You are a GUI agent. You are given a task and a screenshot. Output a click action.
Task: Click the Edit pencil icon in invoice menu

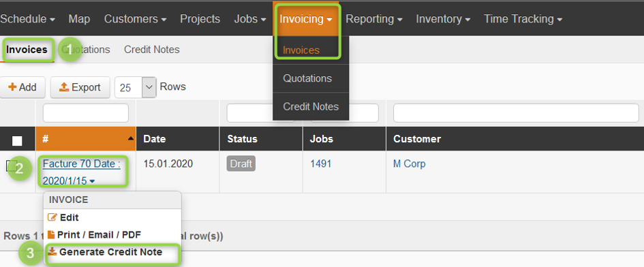pos(52,218)
